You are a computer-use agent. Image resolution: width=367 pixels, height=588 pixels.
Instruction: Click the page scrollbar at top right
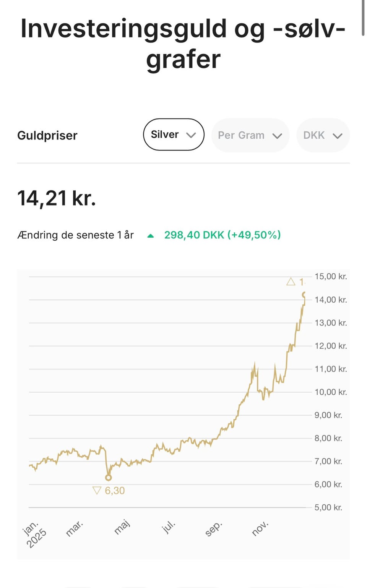363,18
